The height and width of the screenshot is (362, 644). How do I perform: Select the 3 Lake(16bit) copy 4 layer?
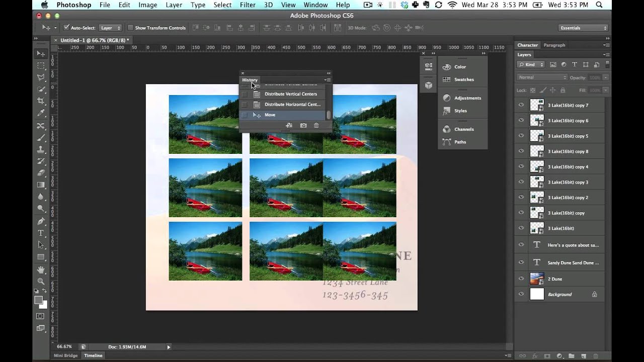(x=559, y=166)
